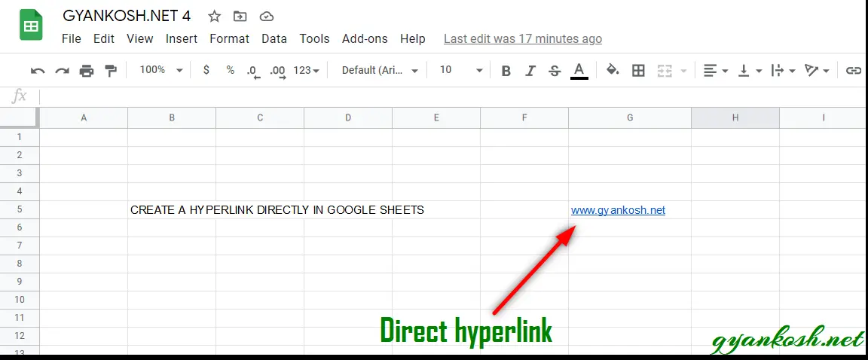Open the File menu
Screen dimensions: 868x360
[72, 38]
